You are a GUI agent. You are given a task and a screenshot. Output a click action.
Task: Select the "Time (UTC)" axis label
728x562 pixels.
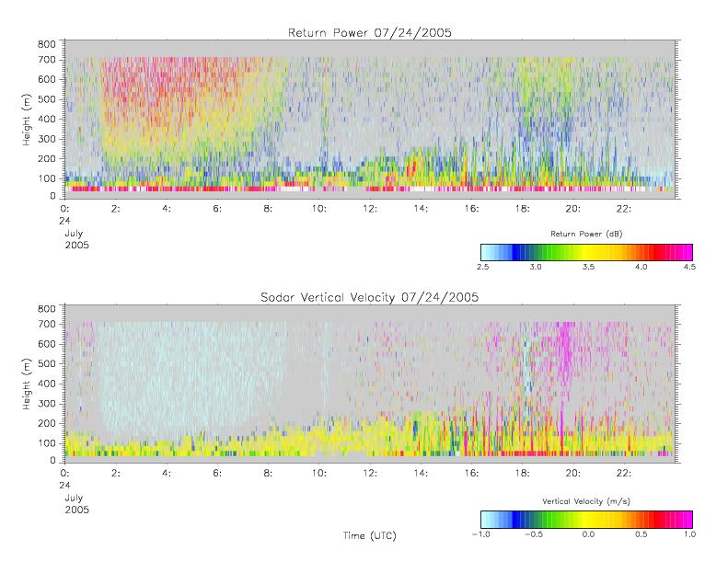tap(370, 535)
